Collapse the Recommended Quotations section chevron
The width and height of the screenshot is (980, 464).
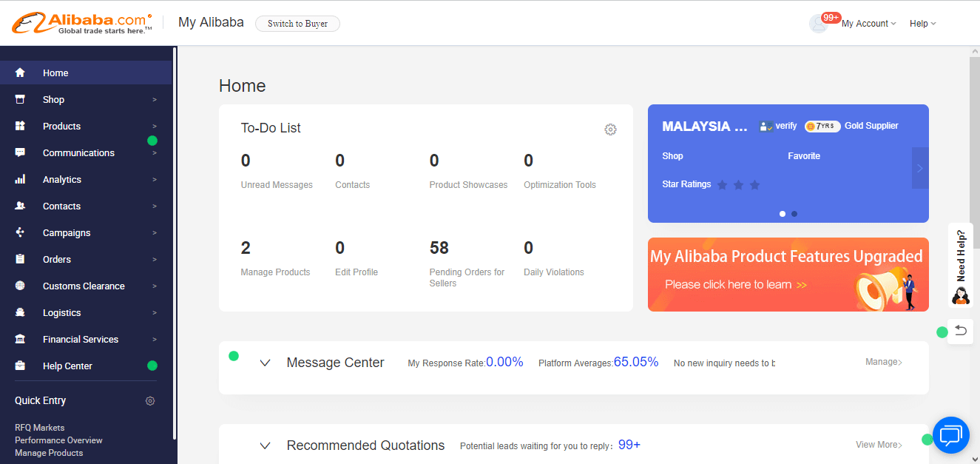pyautogui.click(x=266, y=445)
